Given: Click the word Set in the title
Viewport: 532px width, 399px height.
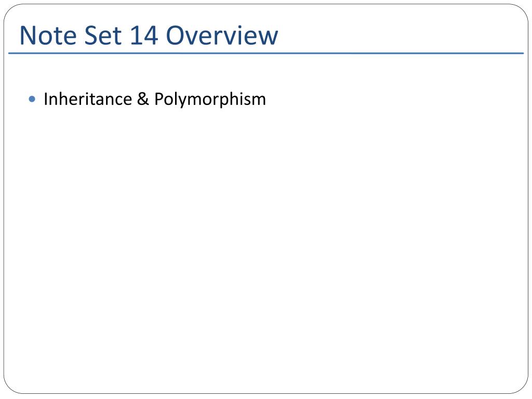Looking at the screenshot, I should [x=103, y=35].
